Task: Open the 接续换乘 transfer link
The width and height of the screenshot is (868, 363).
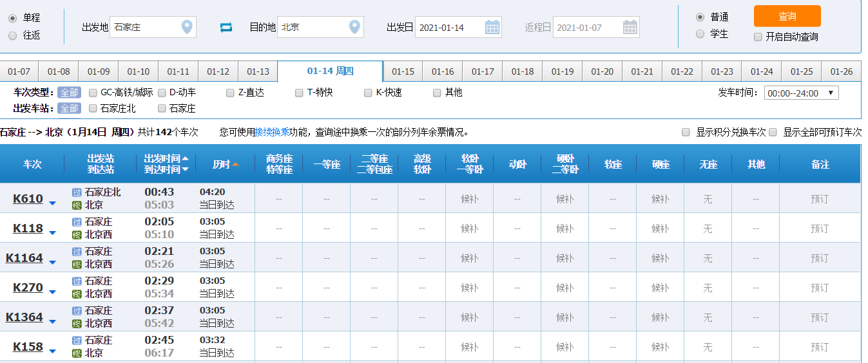Action: [273, 132]
